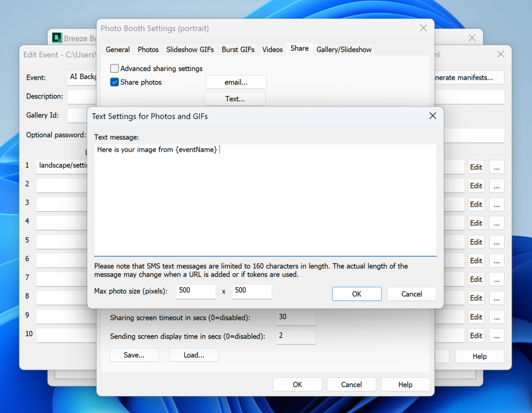
Task: Open Help in Photo Booth Settings
Action: (405, 384)
